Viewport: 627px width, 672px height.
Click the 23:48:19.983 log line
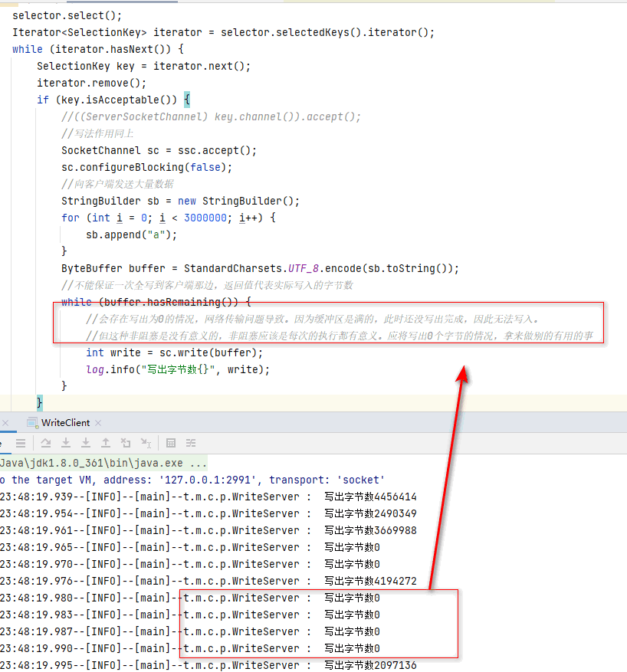[190, 615]
